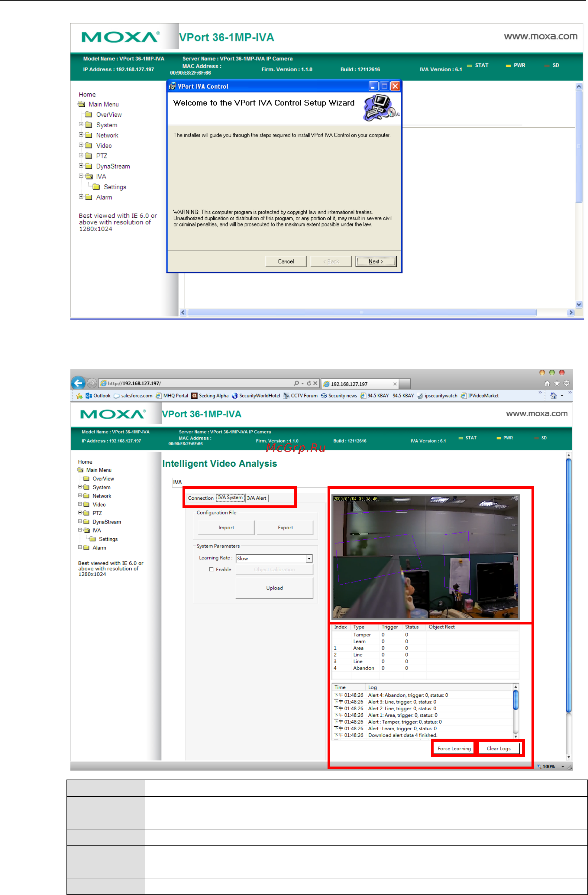Click the Upload button under System Parameters
This screenshot has height=895, width=588.
click(x=274, y=588)
